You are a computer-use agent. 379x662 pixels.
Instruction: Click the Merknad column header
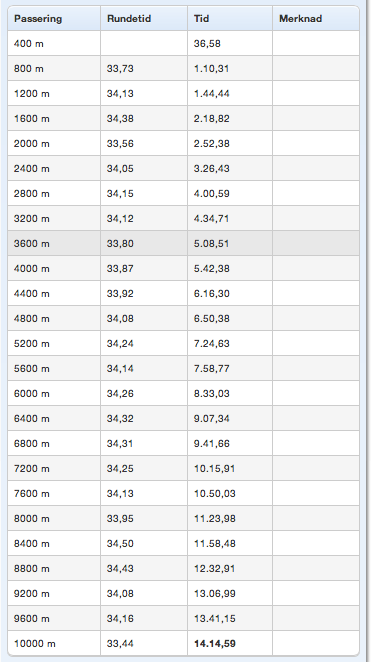click(x=316, y=19)
